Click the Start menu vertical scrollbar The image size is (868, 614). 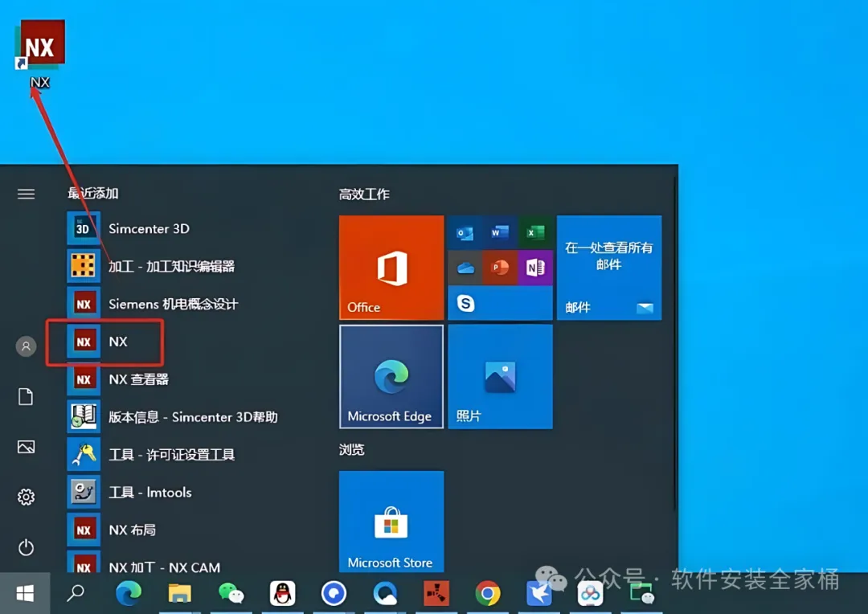click(x=675, y=343)
